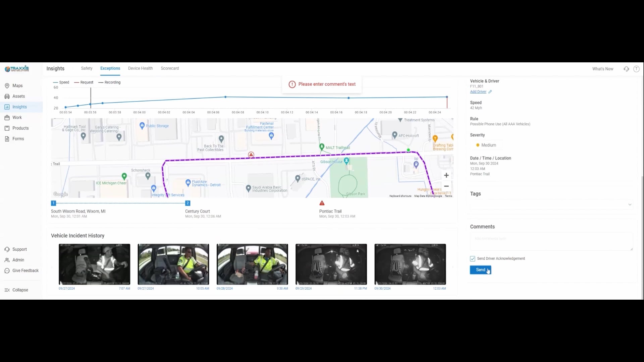
Task: Open Assets in the sidebar
Action: click(x=18, y=96)
